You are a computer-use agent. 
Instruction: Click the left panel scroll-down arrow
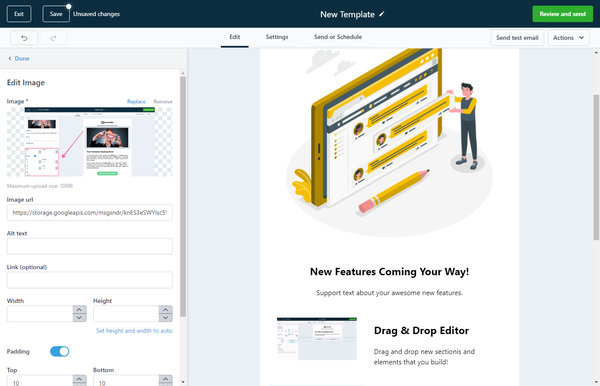click(183, 382)
